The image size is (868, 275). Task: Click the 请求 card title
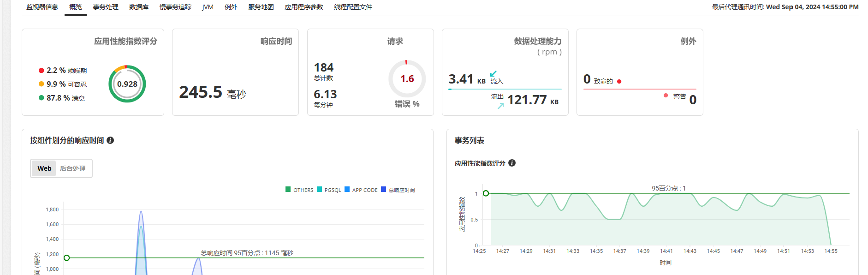(395, 41)
